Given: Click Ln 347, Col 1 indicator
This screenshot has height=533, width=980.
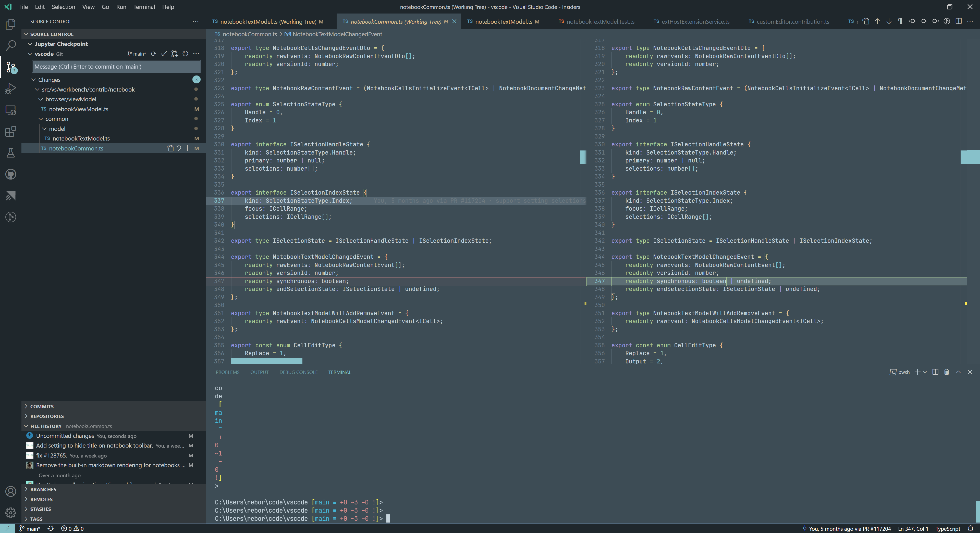Looking at the screenshot, I should (913, 528).
